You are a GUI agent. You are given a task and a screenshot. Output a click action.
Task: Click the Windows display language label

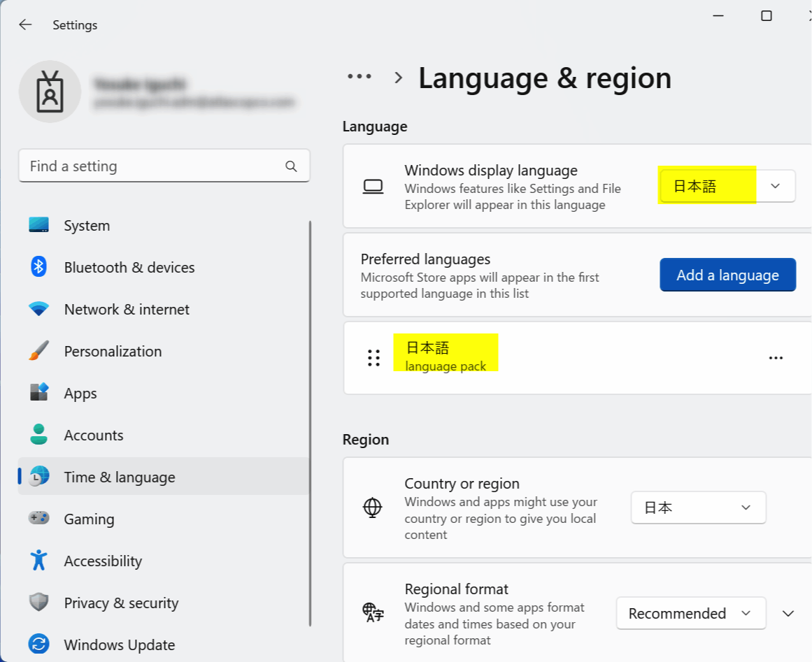click(x=491, y=171)
